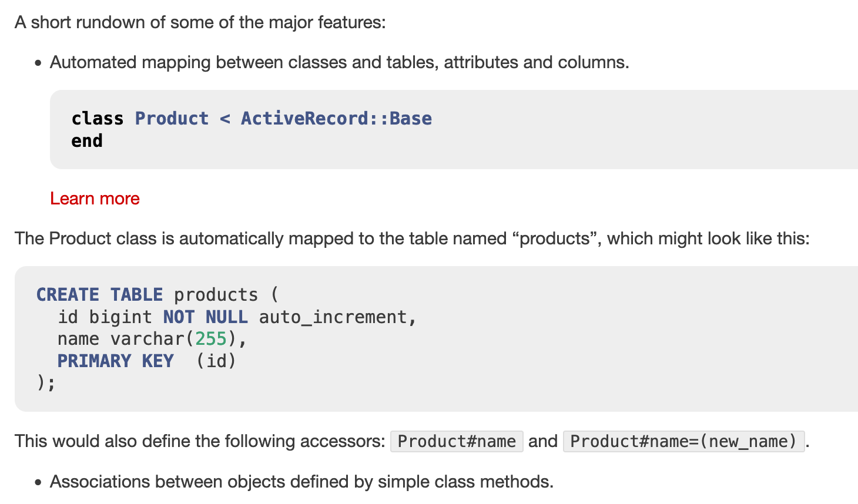Click the Associations between objects bullet text
Image resolution: width=858 pixels, height=504 pixels.
click(301, 482)
